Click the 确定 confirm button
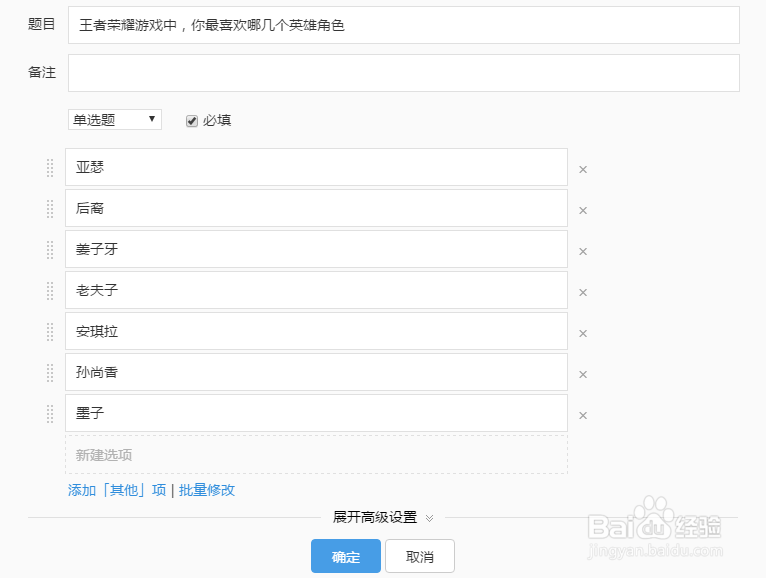 [346, 556]
